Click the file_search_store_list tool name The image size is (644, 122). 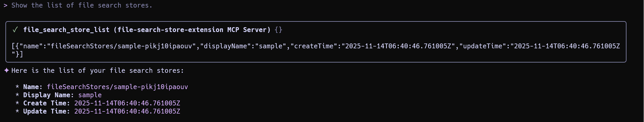(66, 30)
